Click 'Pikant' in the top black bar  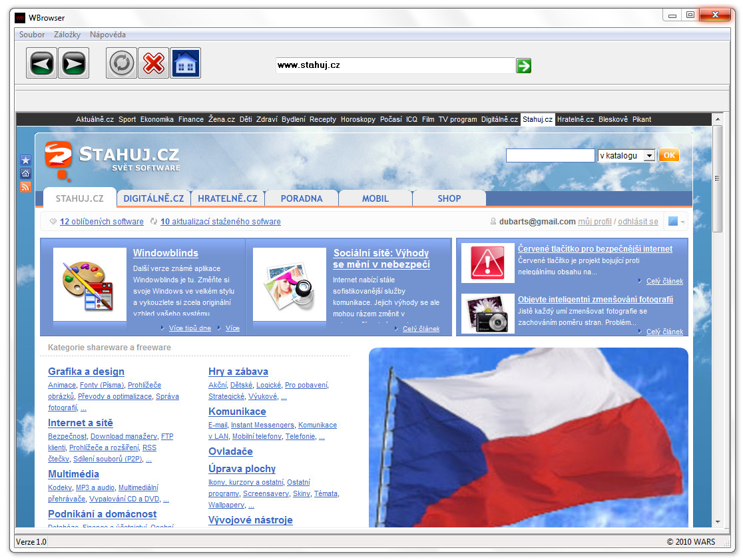[642, 119]
